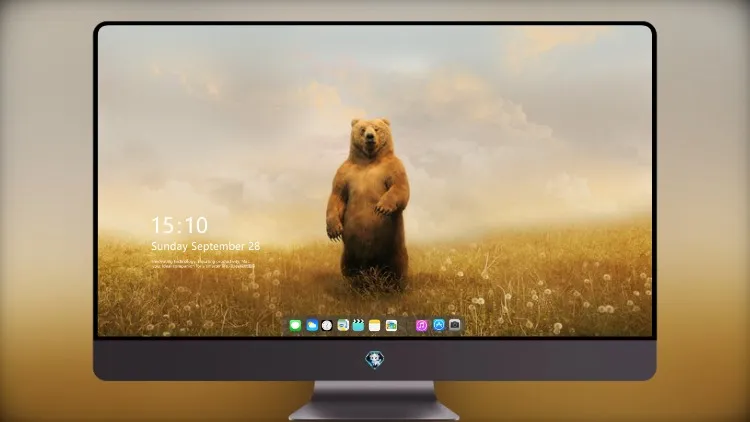Image resolution: width=750 pixels, height=422 pixels.
Task: Open the purple iTunes music app
Action: point(421,325)
